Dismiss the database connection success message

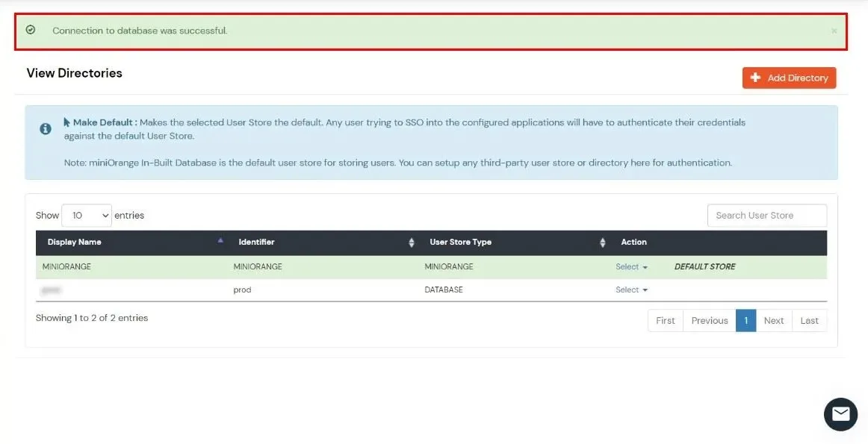pyautogui.click(x=834, y=31)
